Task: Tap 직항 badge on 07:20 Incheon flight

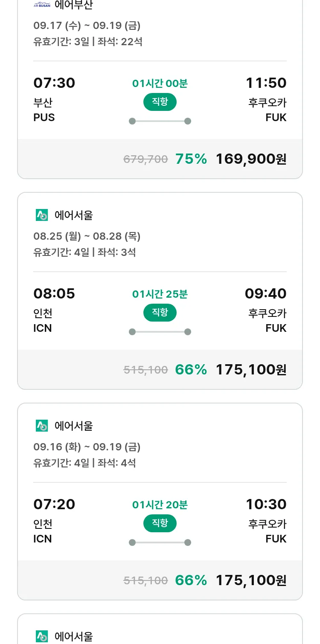Action: click(x=160, y=523)
